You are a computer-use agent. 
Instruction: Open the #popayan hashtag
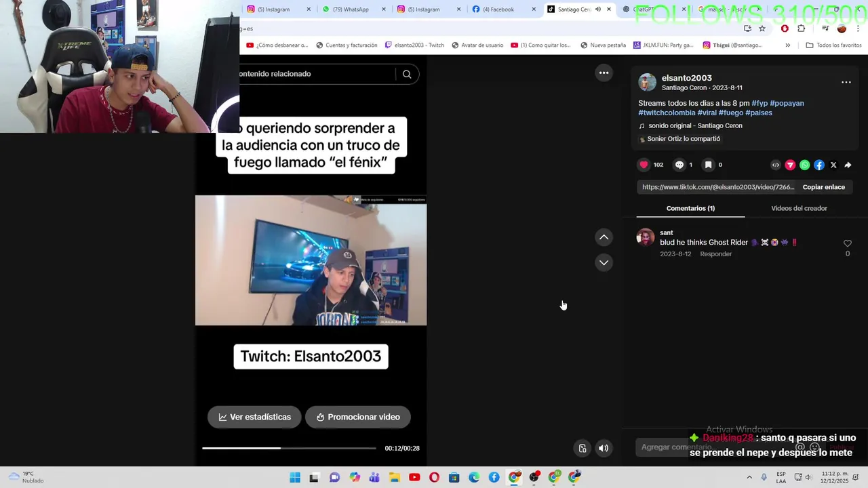click(787, 103)
